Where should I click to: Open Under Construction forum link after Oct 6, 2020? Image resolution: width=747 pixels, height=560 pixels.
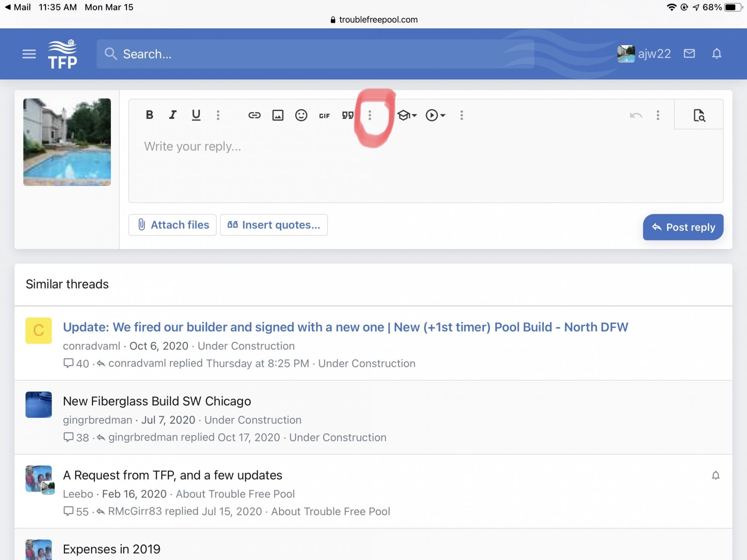[246, 346]
